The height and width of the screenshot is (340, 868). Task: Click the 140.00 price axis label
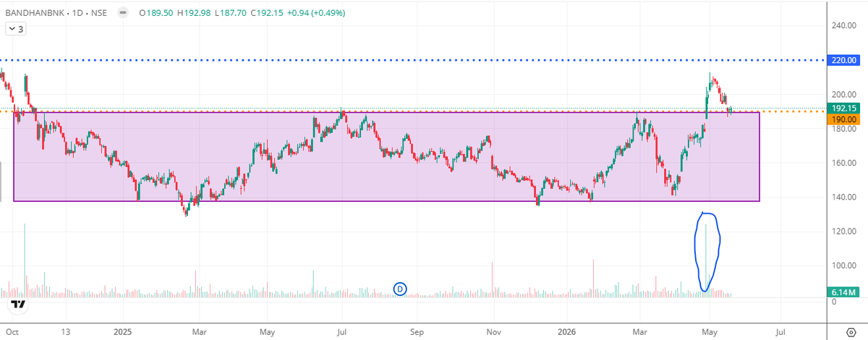(x=844, y=197)
